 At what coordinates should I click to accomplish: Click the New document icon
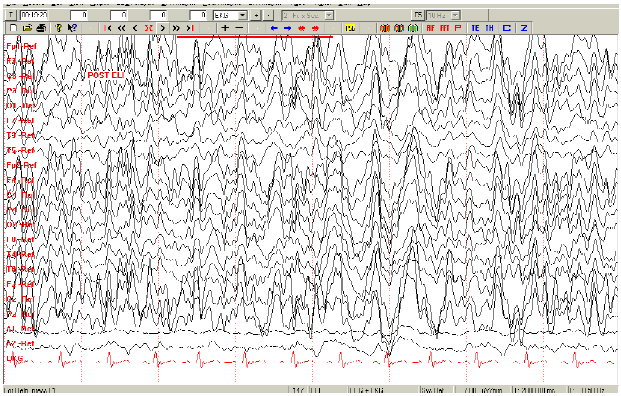tap(13, 28)
